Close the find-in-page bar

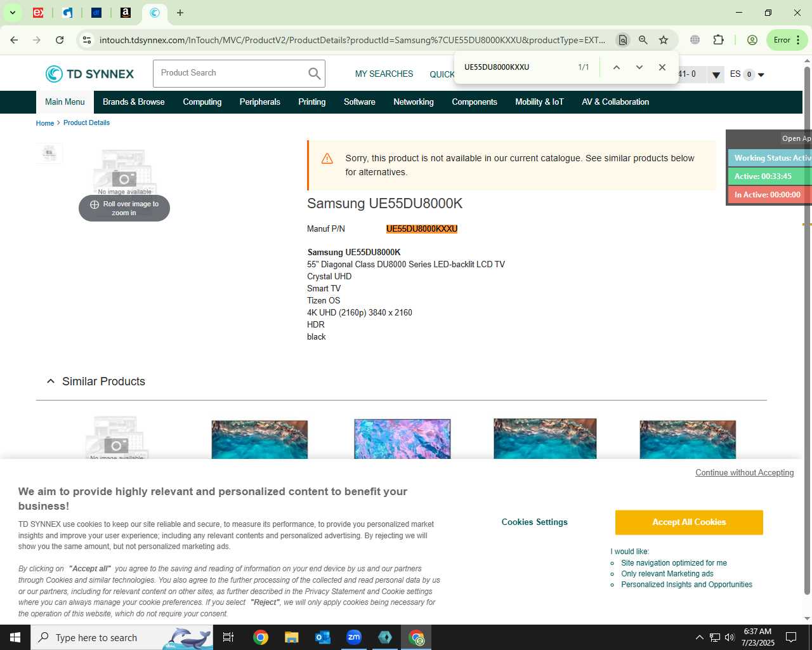(662, 67)
